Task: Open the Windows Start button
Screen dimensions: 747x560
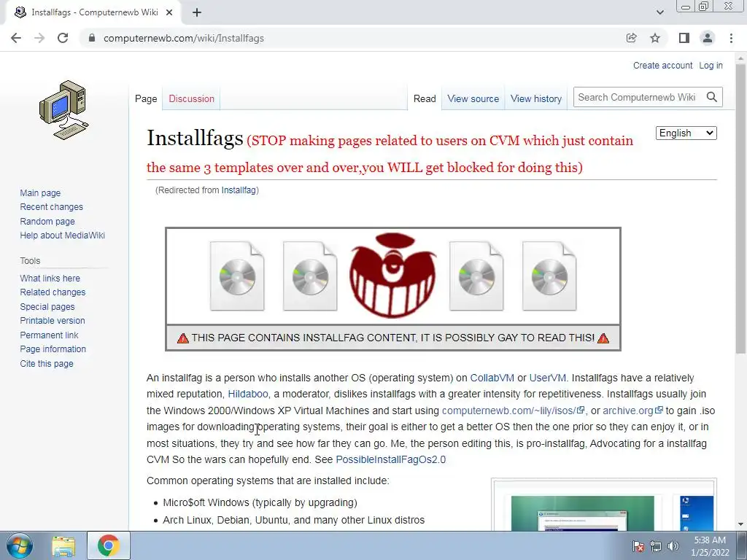Action: tap(20, 545)
